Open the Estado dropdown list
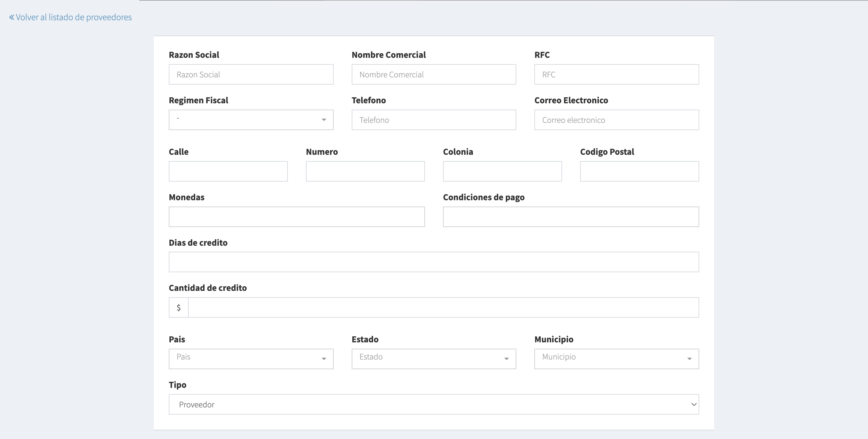Image resolution: width=868 pixels, height=439 pixels. click(433, 359)
